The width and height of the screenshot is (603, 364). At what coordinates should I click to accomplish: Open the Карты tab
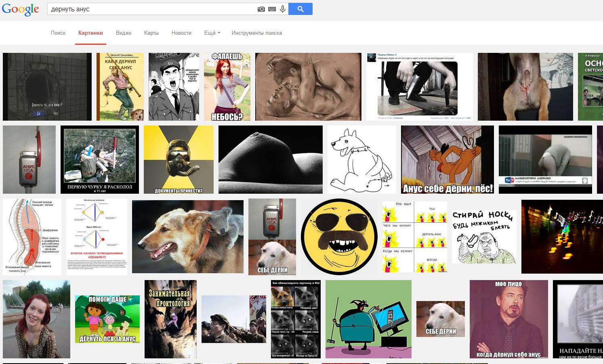(x=151, y=33)
